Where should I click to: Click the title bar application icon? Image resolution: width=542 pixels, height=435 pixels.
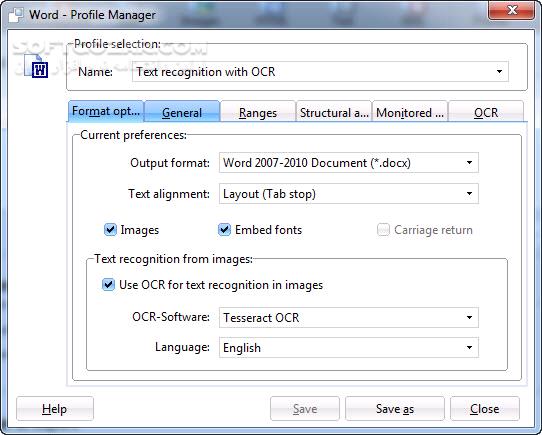(x=16, y=15)
